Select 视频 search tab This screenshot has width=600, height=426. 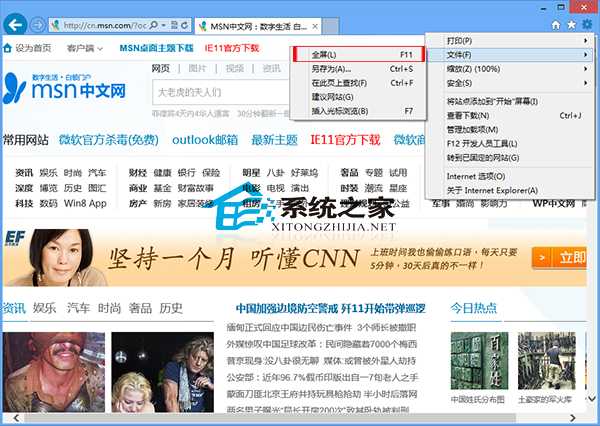235,69
